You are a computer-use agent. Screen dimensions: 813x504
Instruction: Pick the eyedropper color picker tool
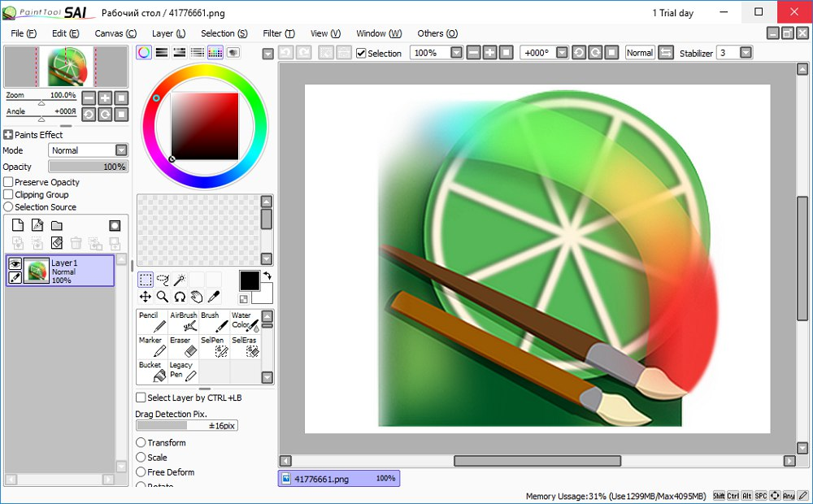coord(214,297)
